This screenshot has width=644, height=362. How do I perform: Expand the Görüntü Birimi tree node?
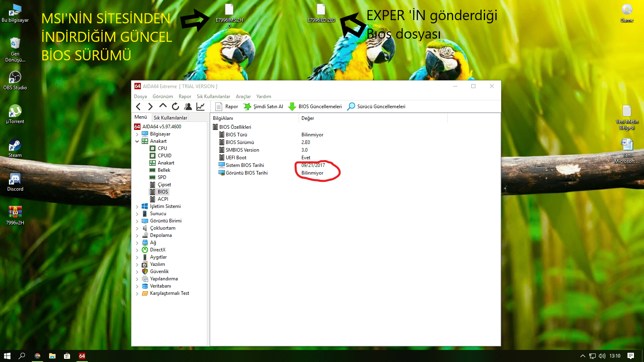coord(137,221)
